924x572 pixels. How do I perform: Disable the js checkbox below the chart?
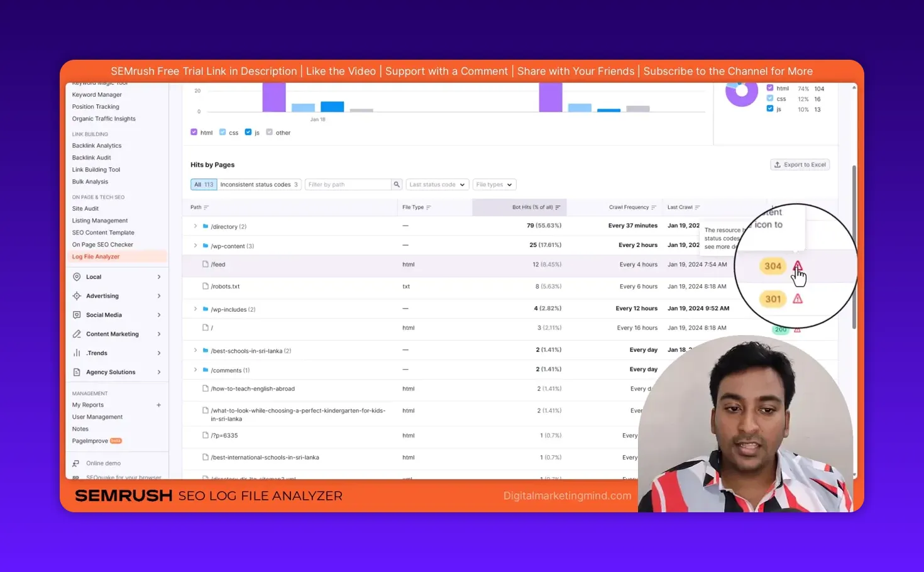pos(247,132)
